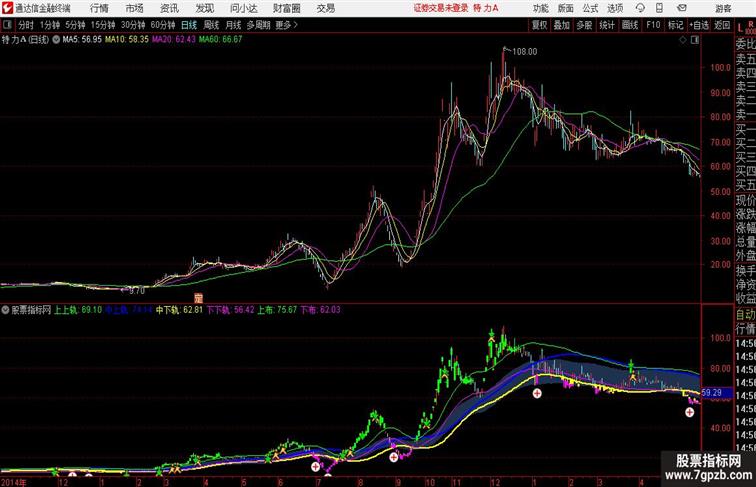
Task: Open the 交易 menu
Action: click(325, 8)
